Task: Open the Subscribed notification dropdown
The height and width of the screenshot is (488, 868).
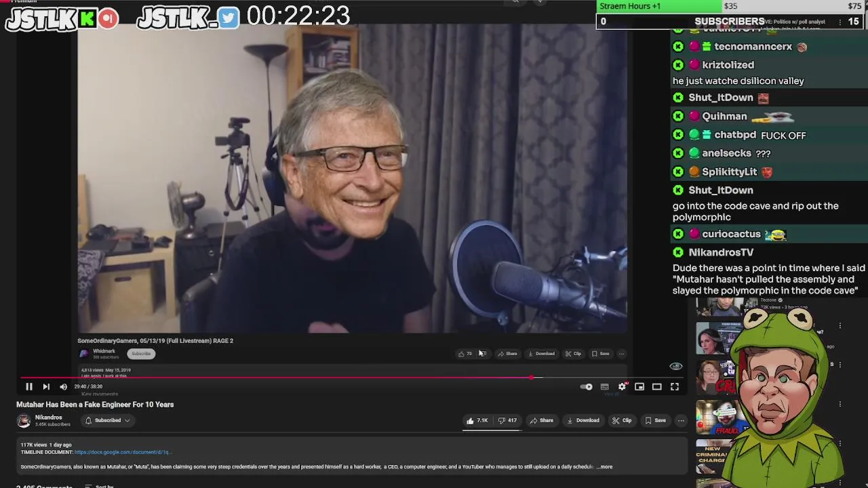Action: [x=107, y=420]
